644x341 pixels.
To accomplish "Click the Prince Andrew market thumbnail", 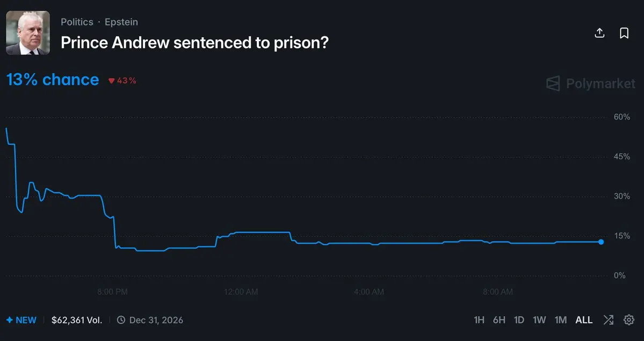I will [28, 33].
